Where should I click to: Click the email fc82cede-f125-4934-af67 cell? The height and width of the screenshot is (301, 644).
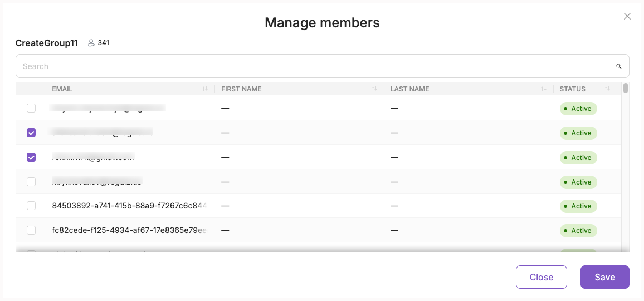[129, 230]
